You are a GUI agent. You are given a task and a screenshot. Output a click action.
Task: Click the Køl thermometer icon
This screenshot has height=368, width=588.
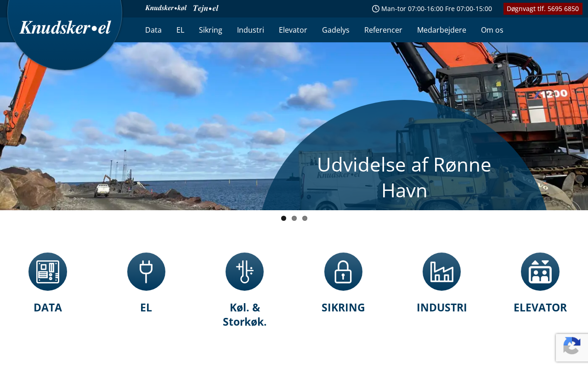244,271
